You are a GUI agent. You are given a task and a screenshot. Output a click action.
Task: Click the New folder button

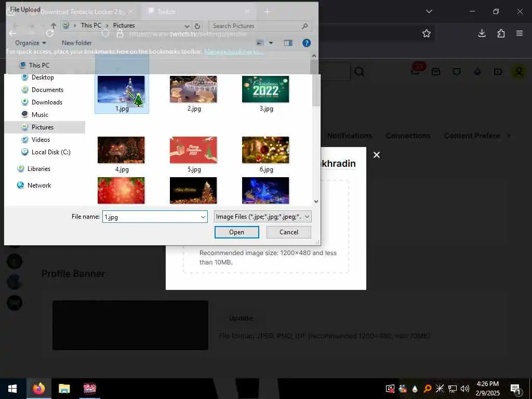pyautogui.click(x=77, y=43)
